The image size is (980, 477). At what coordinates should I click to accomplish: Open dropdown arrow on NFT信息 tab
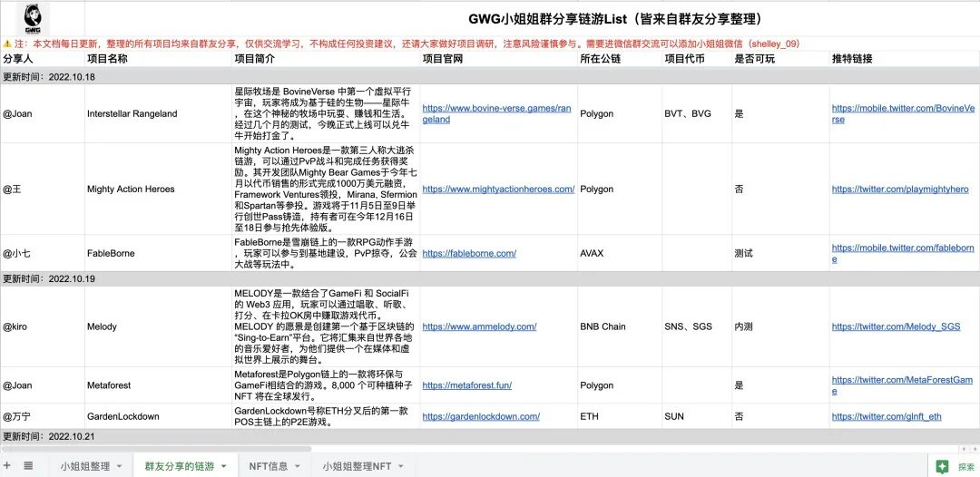click(x=297, y=466)
